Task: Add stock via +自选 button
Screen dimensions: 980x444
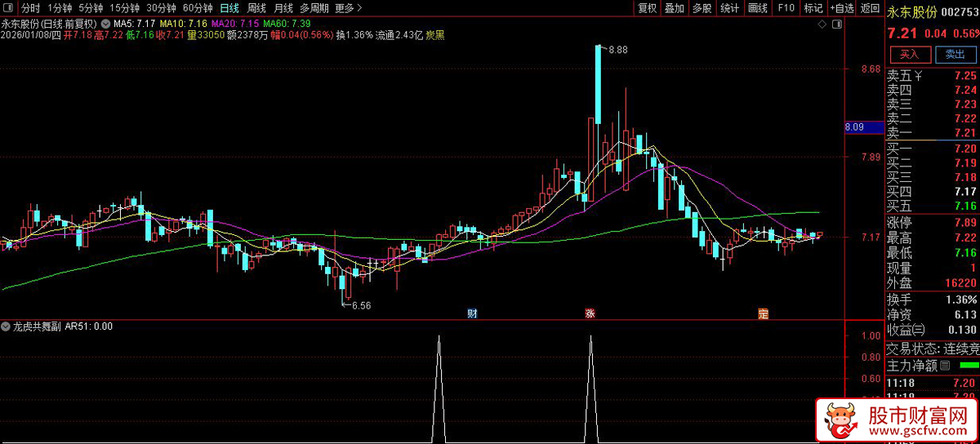Action: (x=842, y=8)
